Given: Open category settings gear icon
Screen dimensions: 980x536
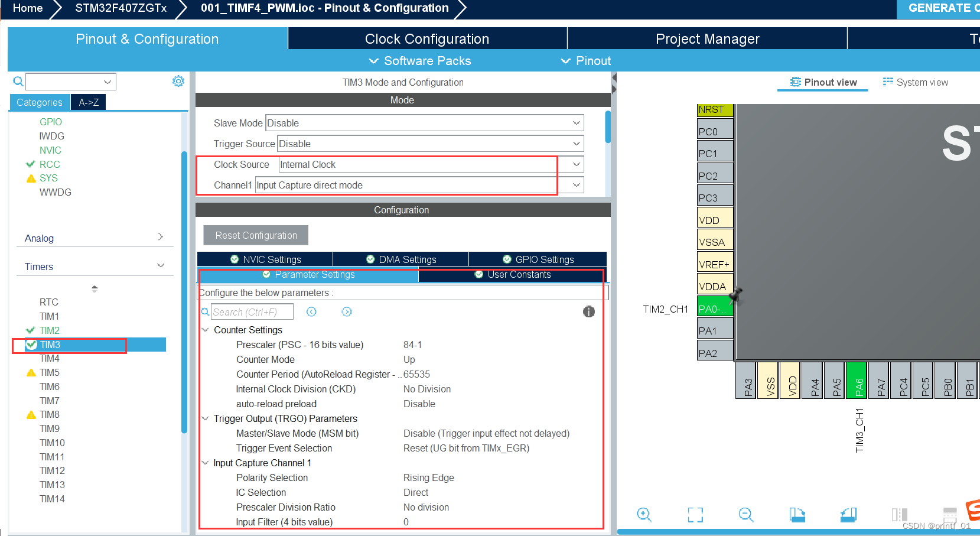Looking at the screenshot, I should (x=178, y=81).
